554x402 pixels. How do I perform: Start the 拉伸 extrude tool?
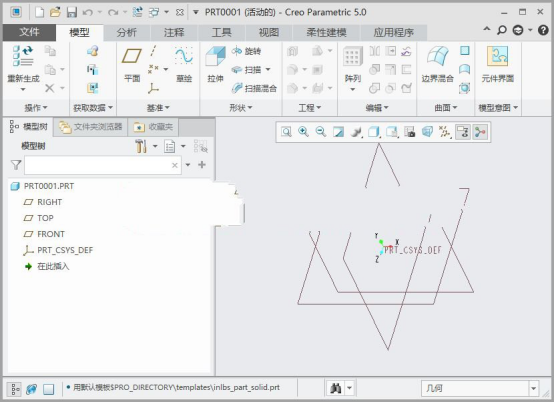tap(216, 64)
